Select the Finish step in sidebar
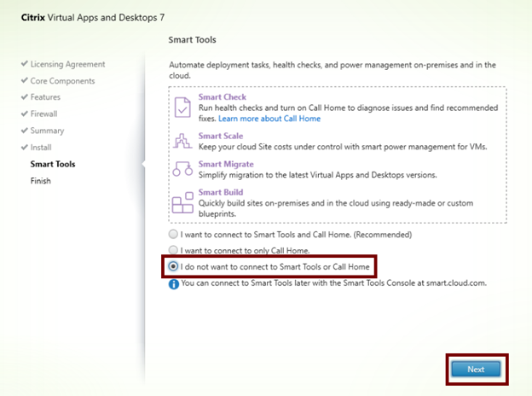Screen dimensions: 532x396 point(40,181)
